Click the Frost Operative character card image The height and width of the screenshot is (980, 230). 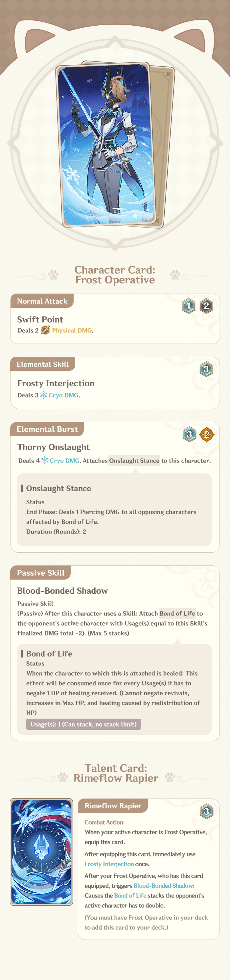pos(106,145)
